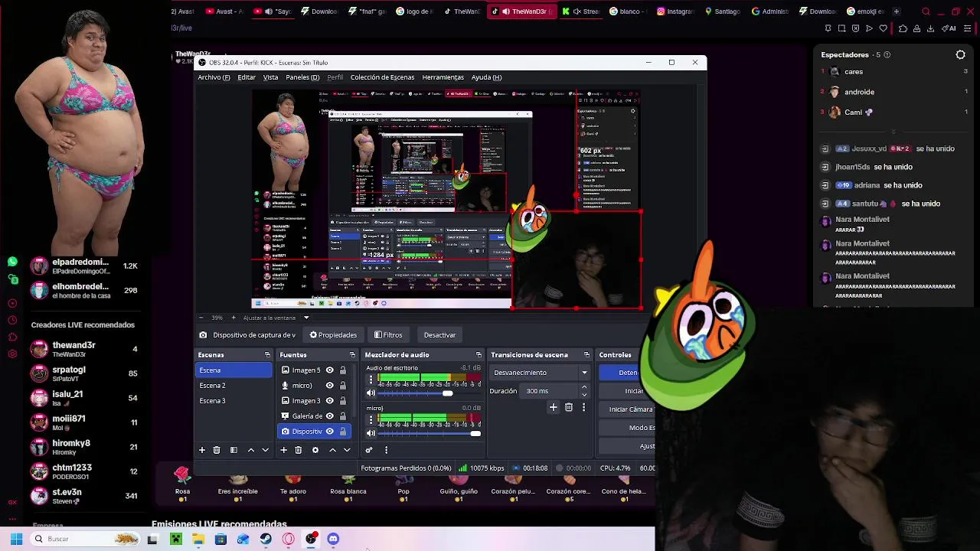
Task: Move source down arrow in Fuentes panel
Action: coord(347,450)
